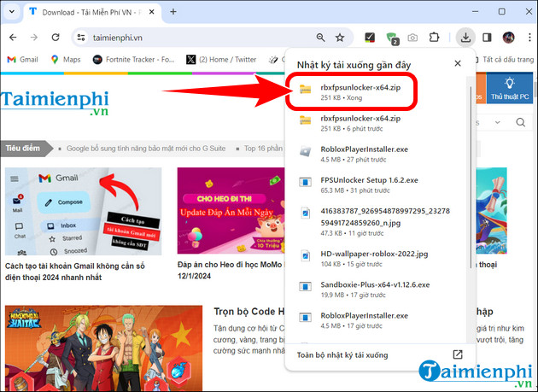Open the tab search dropdown arrow
538x392 pixels.
[11, 12]
